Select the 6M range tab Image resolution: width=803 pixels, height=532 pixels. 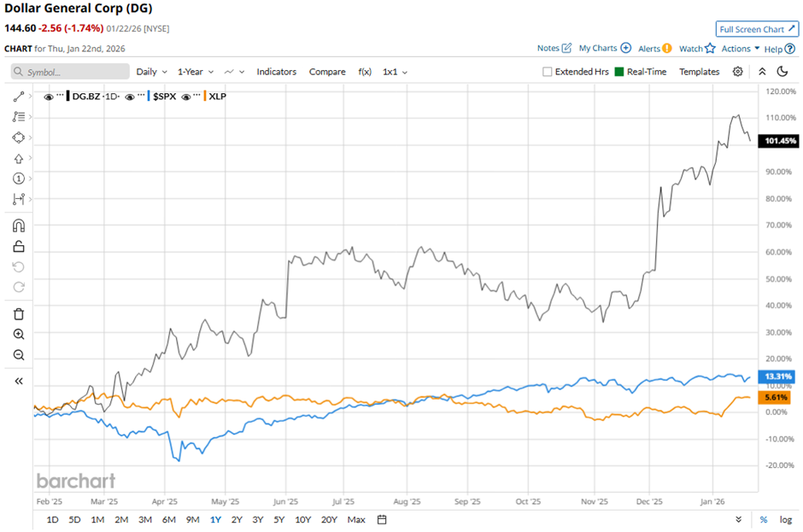[169, 520]
